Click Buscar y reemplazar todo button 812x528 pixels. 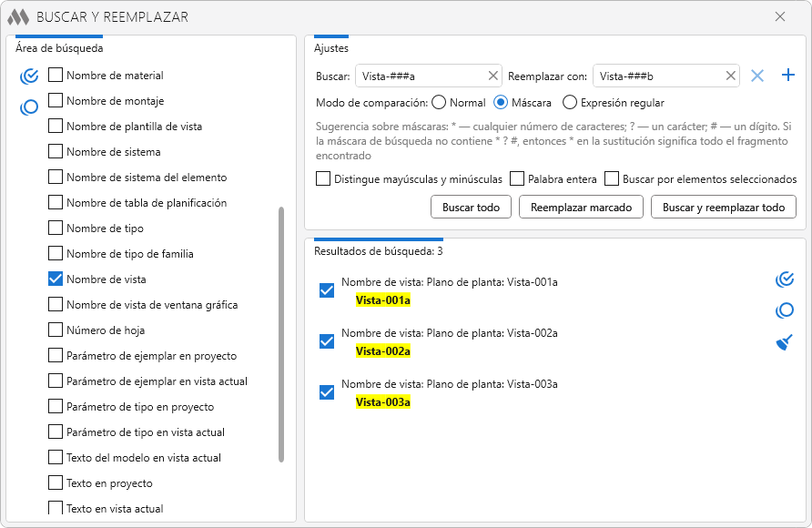724,208
